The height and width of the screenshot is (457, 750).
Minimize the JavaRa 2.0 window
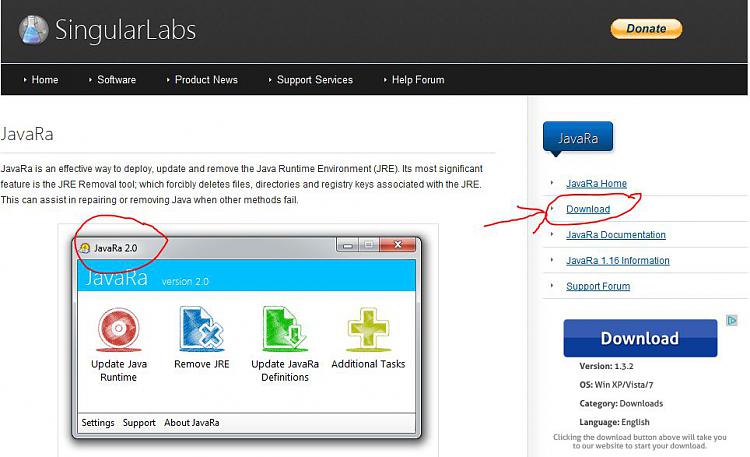348,245
